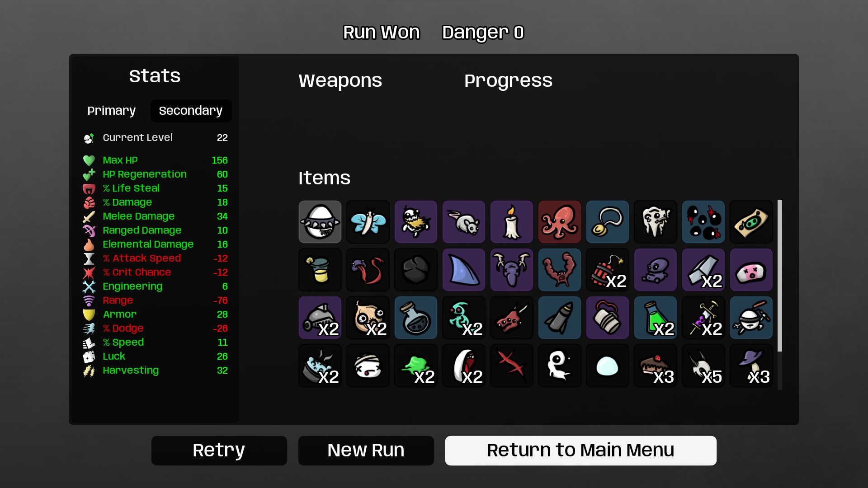Click Return to Main Menu
This screenshot has height=488, width=868.
(581, 450)
